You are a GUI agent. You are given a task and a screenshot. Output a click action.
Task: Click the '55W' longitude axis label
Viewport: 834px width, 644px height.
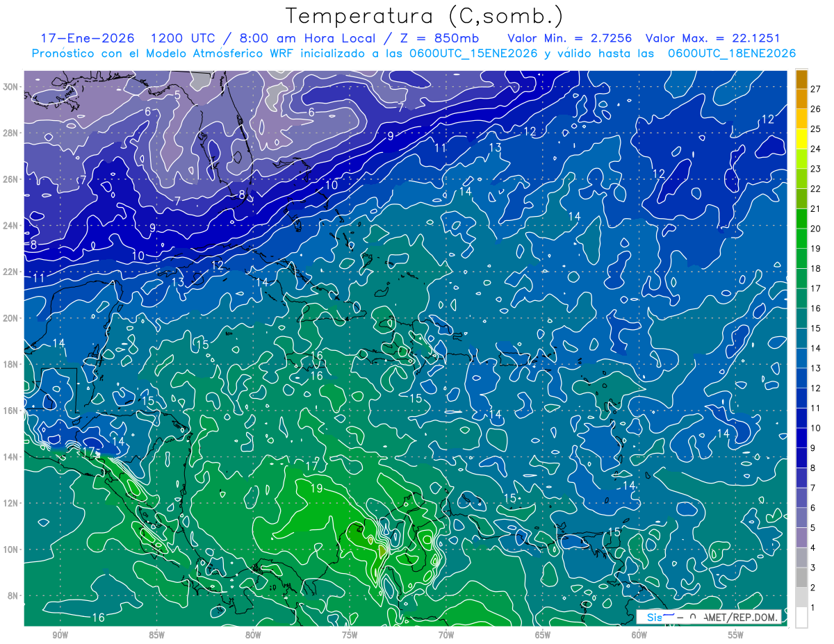(x=736, y=635)
